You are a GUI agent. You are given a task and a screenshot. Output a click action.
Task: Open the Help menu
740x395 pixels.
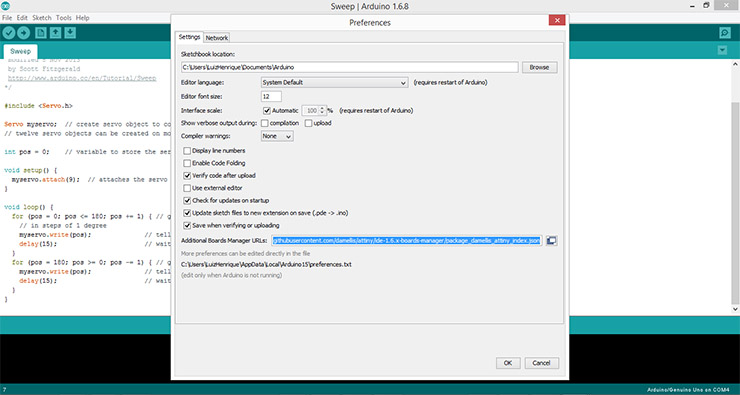(83, 18)
